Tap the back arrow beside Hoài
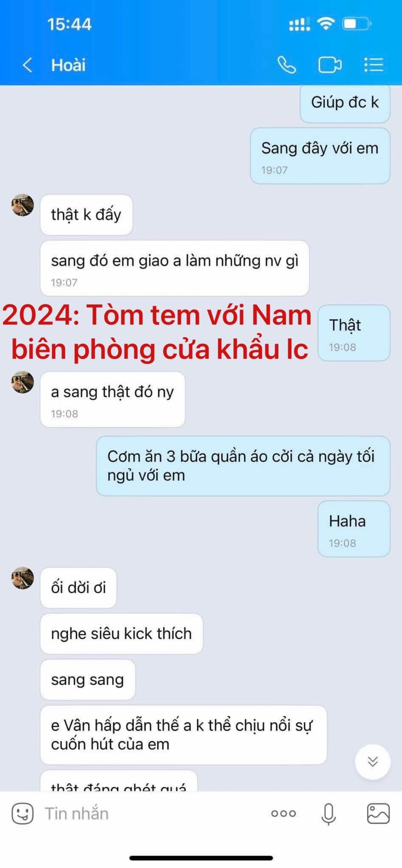Image resolution: width=402 pixels, height=868 pixels. click(28, 65)
